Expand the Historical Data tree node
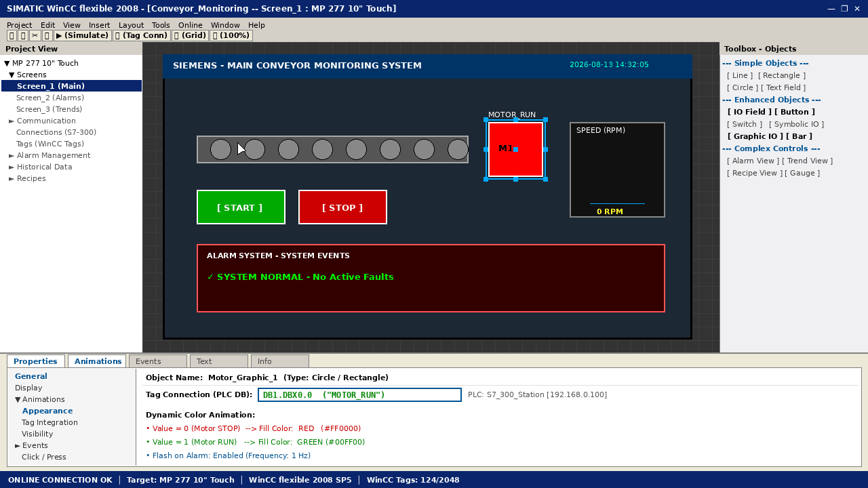Screen dimensions: 868x488 [12, 167]
